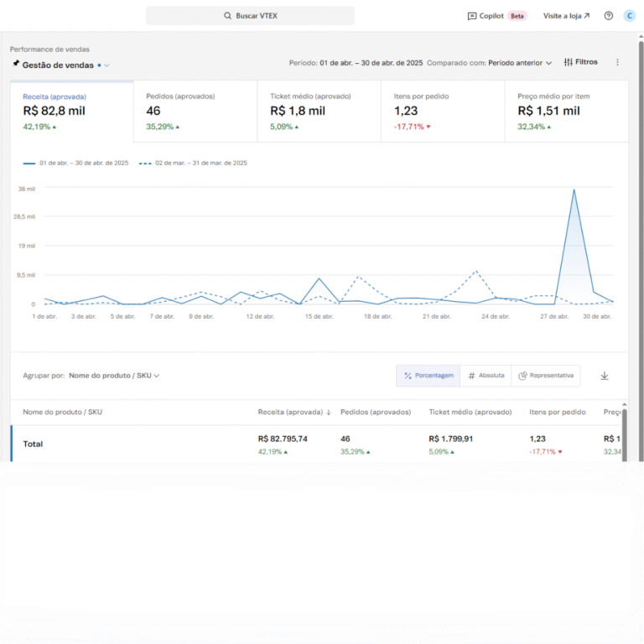Open the three-dot more options menu

(618, 63)
